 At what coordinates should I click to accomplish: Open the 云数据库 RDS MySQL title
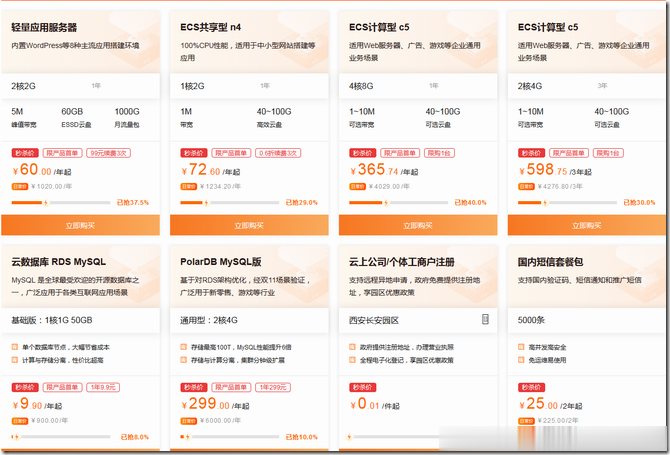pyautogui.click(x=59, y=261)
